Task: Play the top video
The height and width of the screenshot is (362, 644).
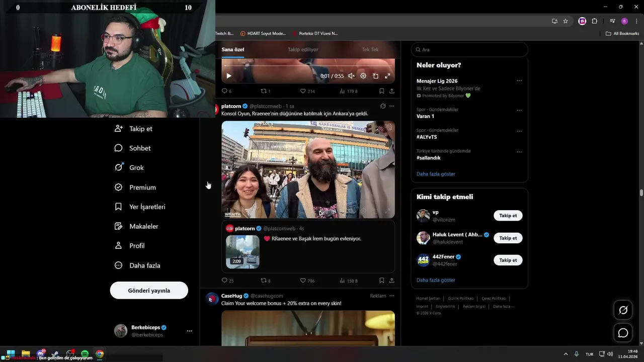Action: point(228,76)
